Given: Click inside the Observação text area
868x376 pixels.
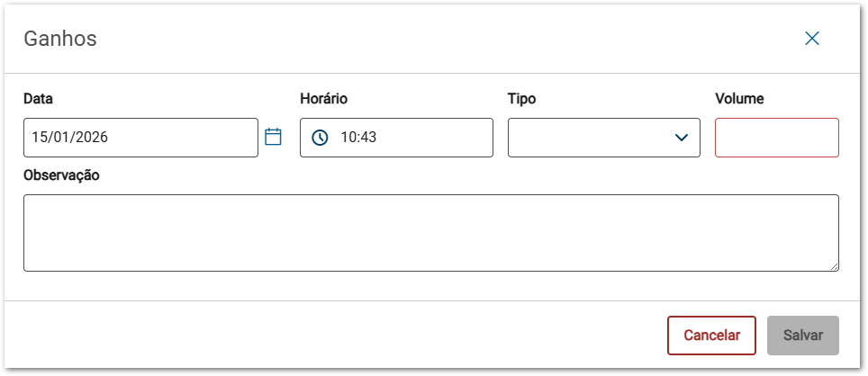Looking at the screenshot, I should pos(430,232).
